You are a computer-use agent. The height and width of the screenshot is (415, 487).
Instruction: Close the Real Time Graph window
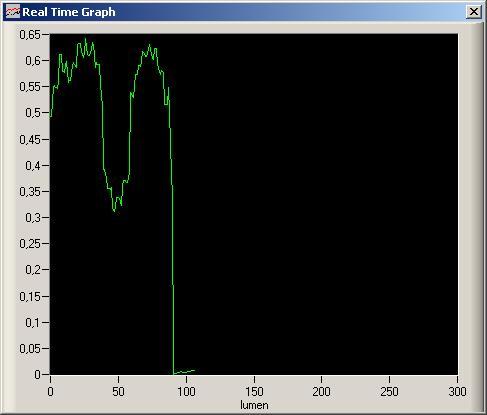473,12
